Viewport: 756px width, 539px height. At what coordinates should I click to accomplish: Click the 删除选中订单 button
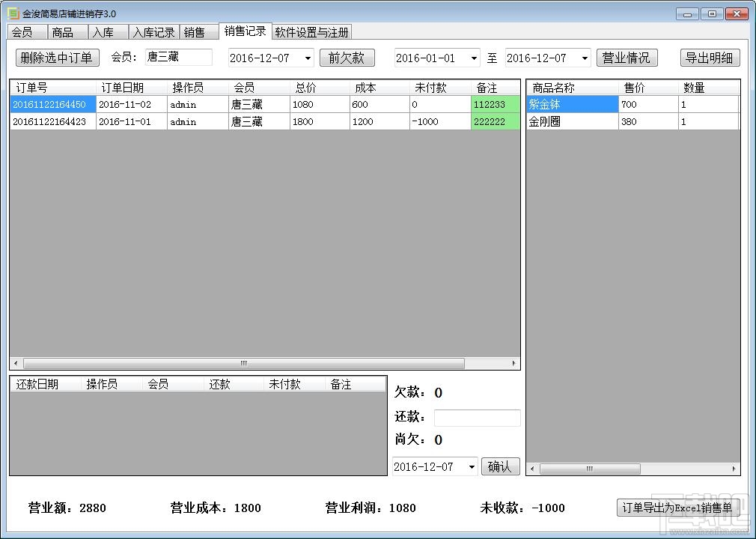point(57,58)
